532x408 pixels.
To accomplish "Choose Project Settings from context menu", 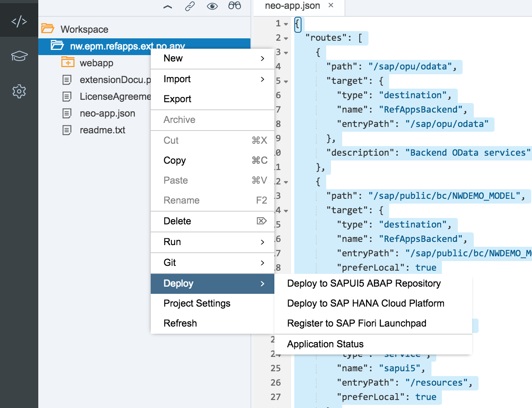I will pyautogui.click(x=213, y=303).
